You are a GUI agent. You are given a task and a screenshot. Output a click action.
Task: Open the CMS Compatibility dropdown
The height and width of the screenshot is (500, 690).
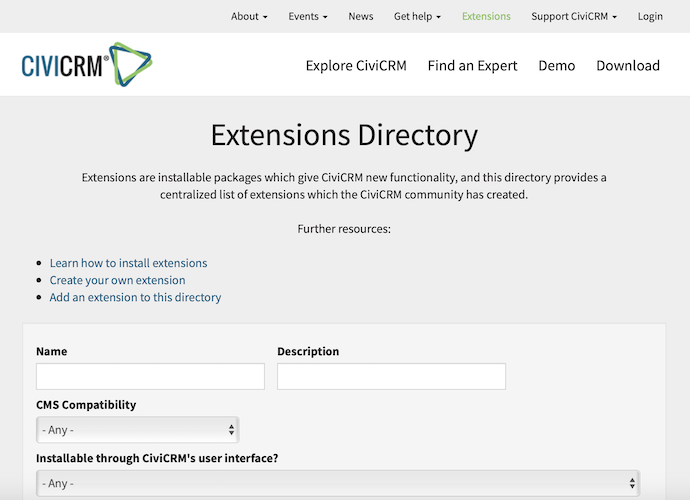point(137,430)
